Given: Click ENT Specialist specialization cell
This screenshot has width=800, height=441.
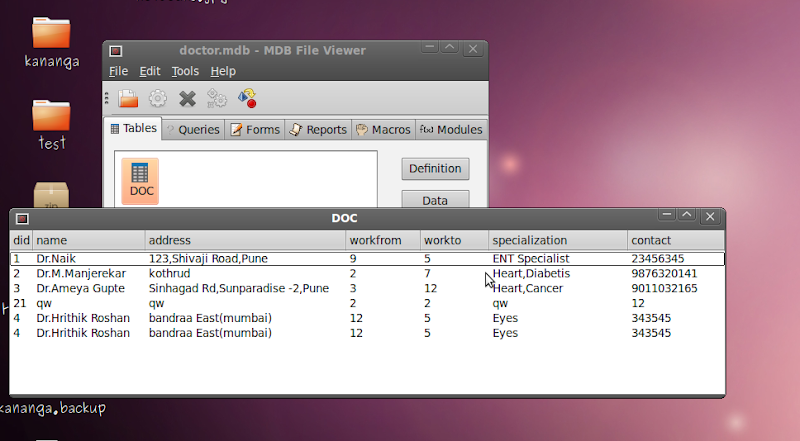Looking at the screenshot, I should [x=531, y=259].
